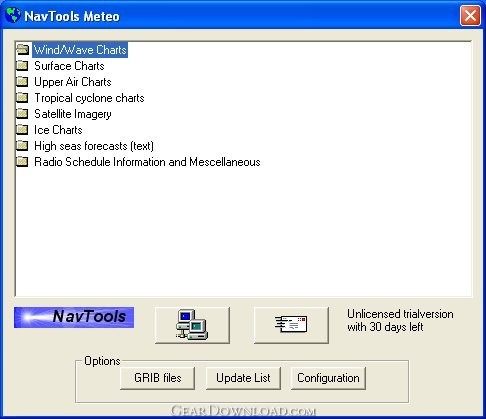Choose Tropical cyclone charts category
Screen dimensions: 486x419
(x=89, y=98)
